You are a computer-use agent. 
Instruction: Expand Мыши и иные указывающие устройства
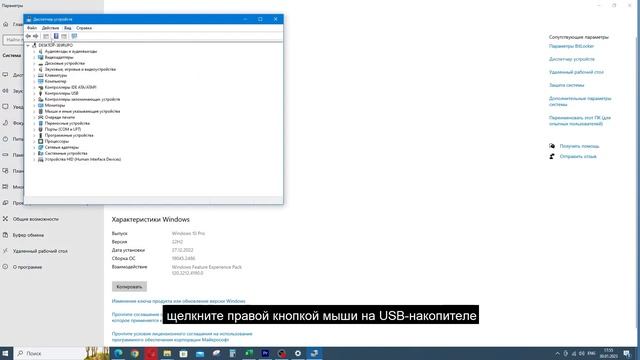coord(34,111)
